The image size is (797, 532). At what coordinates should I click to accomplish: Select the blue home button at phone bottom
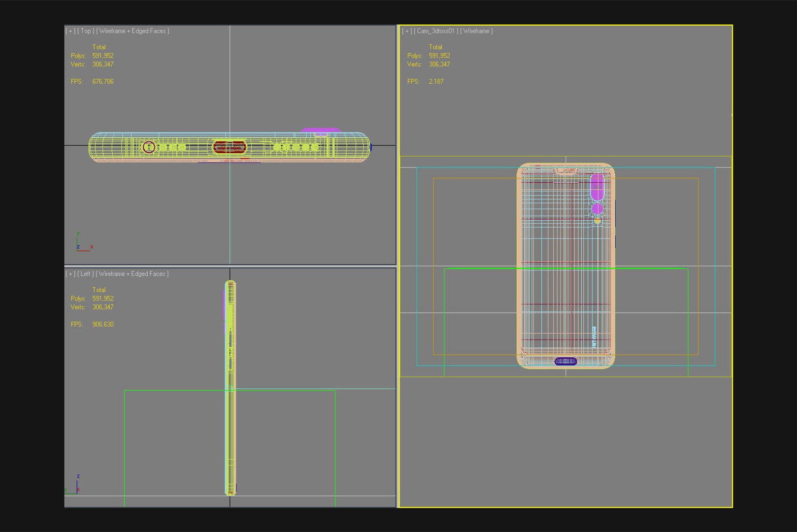565,362
